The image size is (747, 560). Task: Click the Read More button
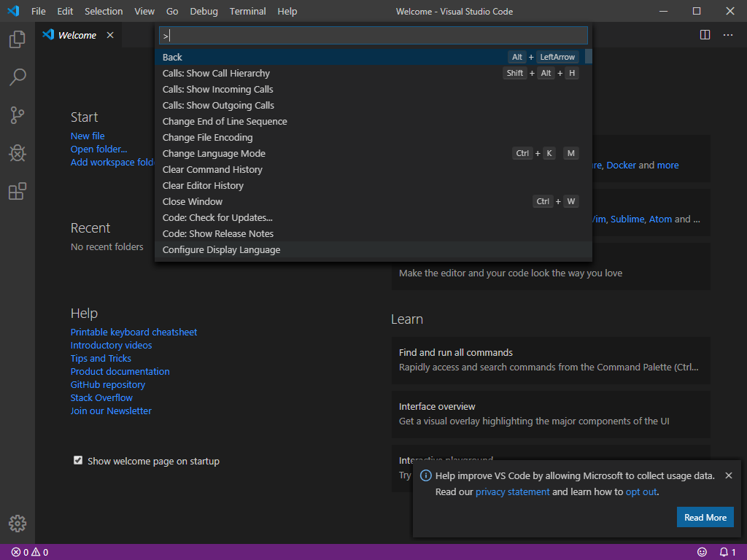click(x=705, y=518)
